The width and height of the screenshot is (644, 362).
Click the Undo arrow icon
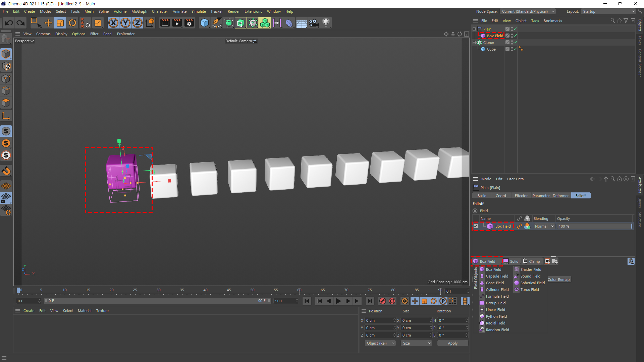9,23
